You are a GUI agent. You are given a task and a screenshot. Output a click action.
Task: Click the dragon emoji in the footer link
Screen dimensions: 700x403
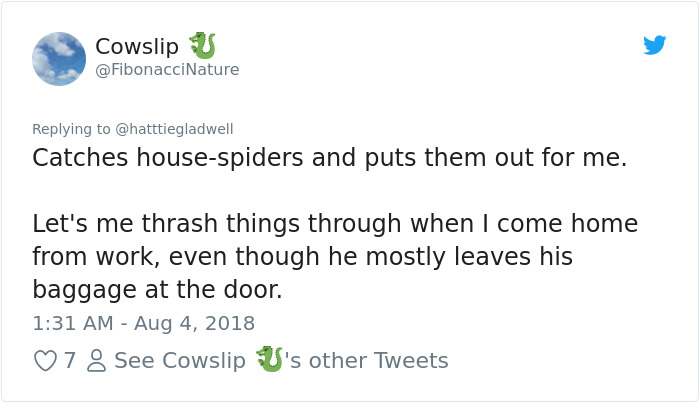coord(268,359)
